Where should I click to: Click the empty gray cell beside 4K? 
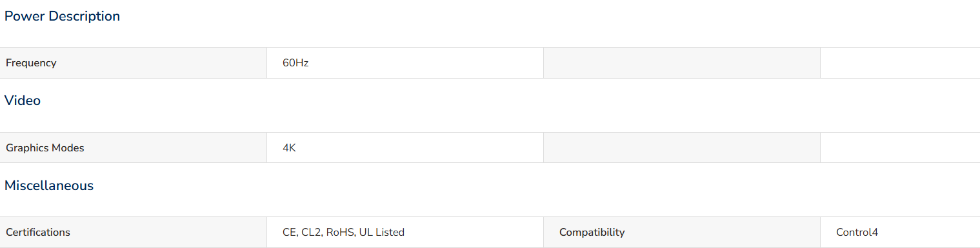point(682,148)
